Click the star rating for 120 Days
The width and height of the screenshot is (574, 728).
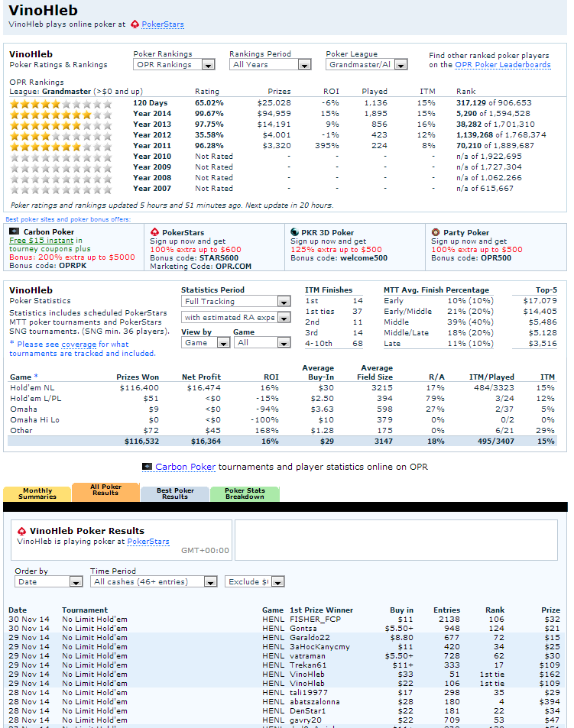tap(61, 103)
